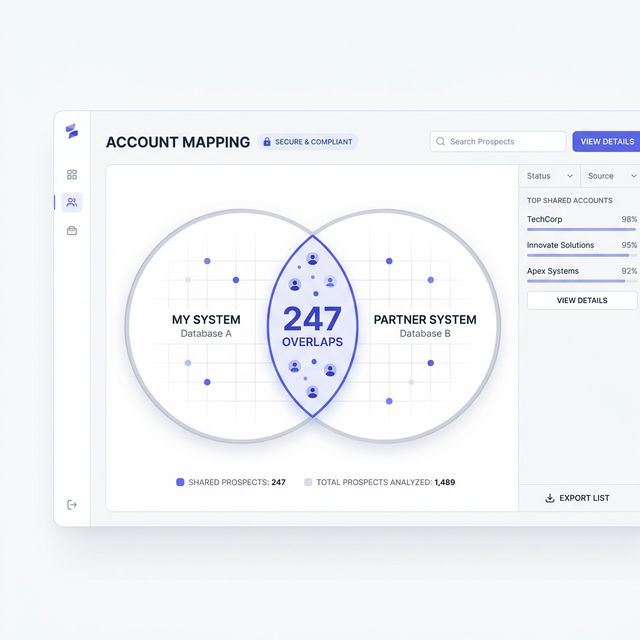Click the Apex Systems 92% progress bar
This screenshot has width=640, height=640.
tap(582, 281)
